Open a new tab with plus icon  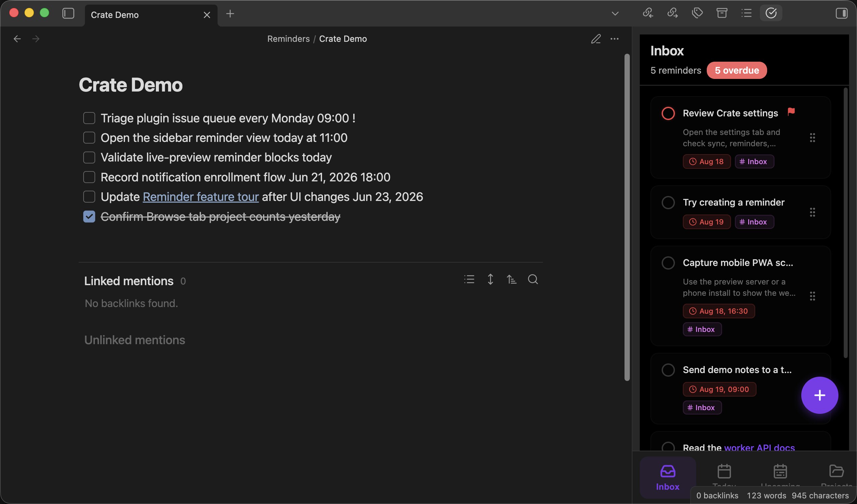tap(230, 14)
